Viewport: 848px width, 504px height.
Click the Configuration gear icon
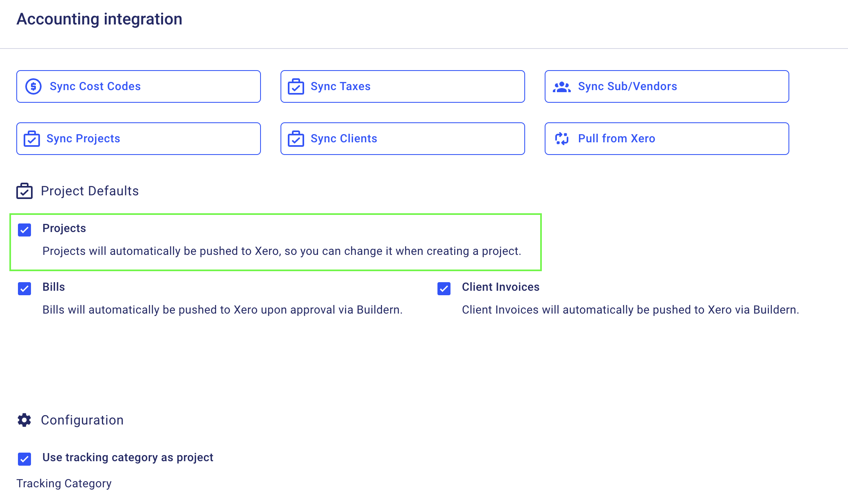pyautogui.click(x=24, y=420)
